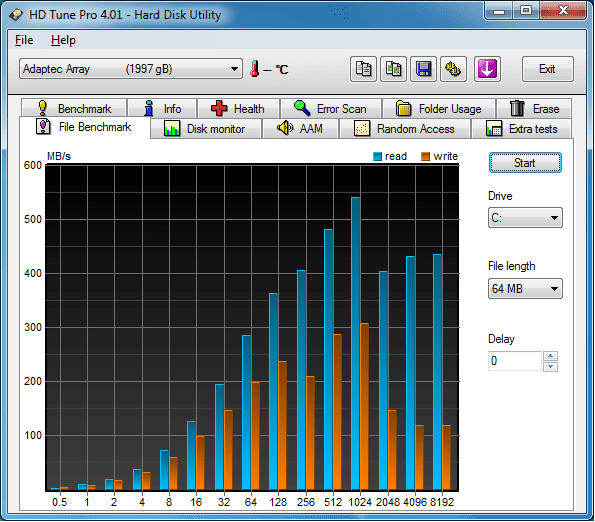Click the Exit button
595x522 pixels.
tap(547, 69)
